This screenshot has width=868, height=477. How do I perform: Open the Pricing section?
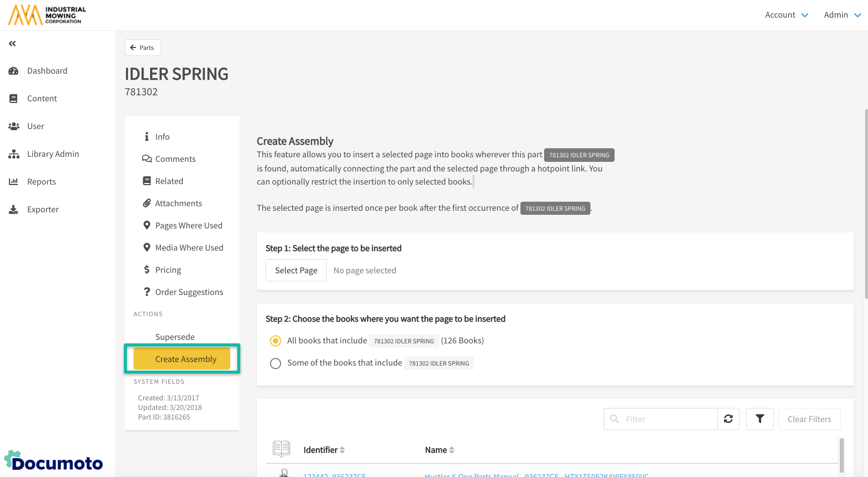[168, 270]
